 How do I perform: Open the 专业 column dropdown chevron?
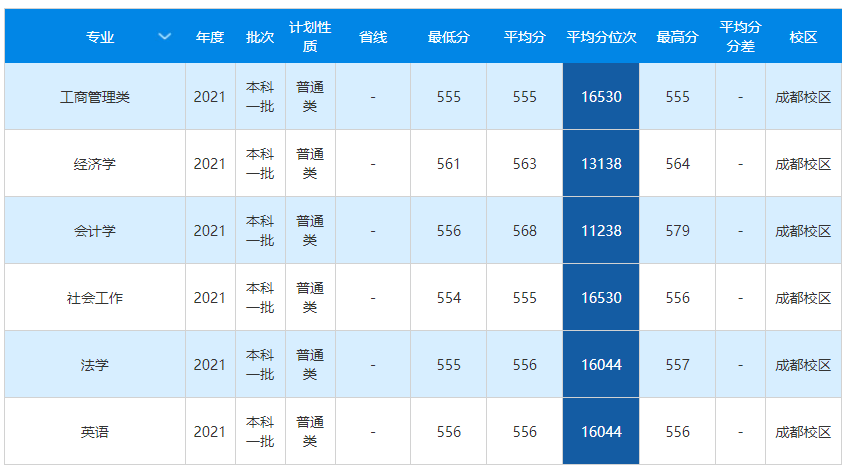pyautogui.click(x=165, y=36)
